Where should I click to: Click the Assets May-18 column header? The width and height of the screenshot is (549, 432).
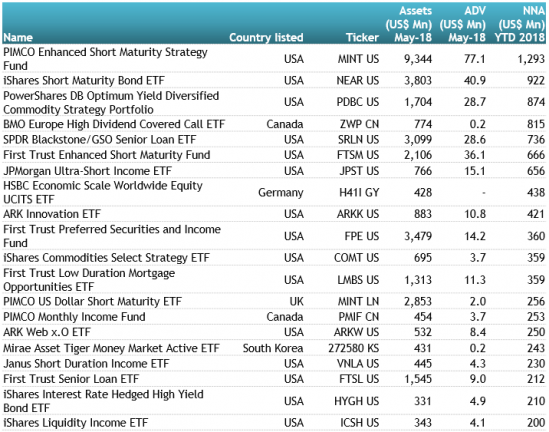coord(409,24)
